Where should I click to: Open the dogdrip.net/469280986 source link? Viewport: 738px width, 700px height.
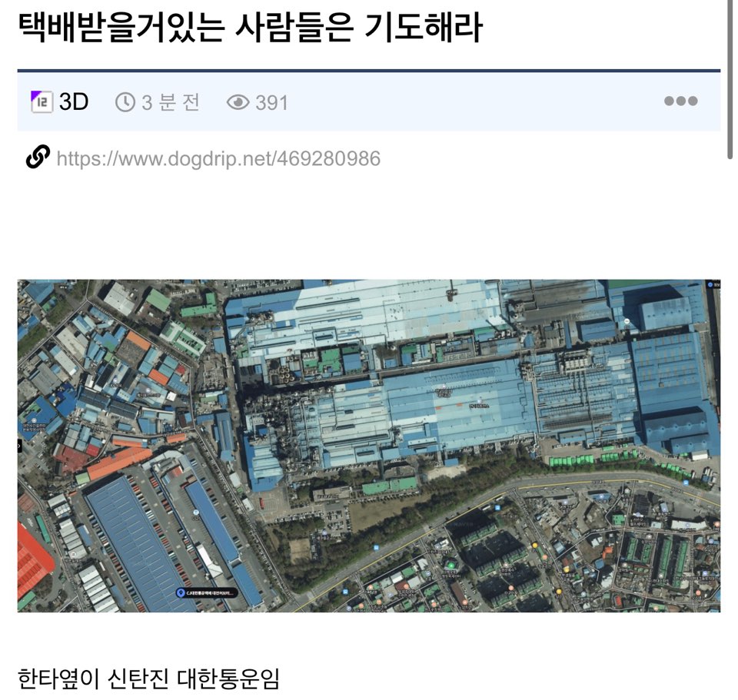tap(218, 158)
